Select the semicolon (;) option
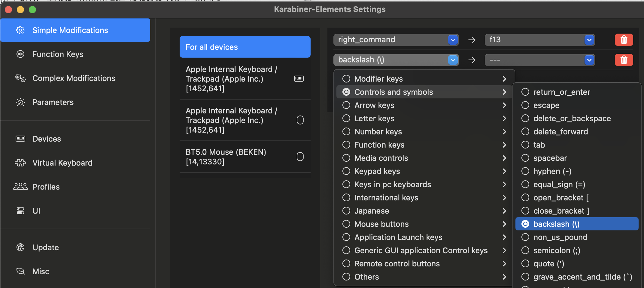This screenshot has width=644, height=288. click(577, 250)
